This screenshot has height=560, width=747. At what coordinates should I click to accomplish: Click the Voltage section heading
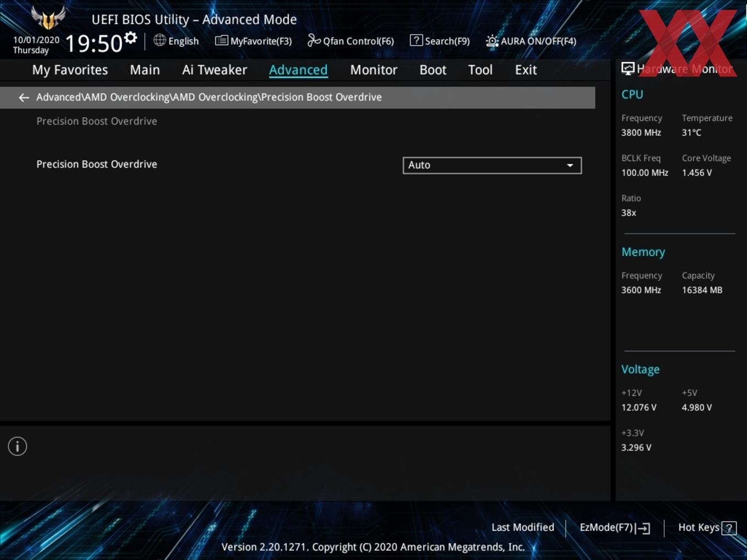[640, 369]
